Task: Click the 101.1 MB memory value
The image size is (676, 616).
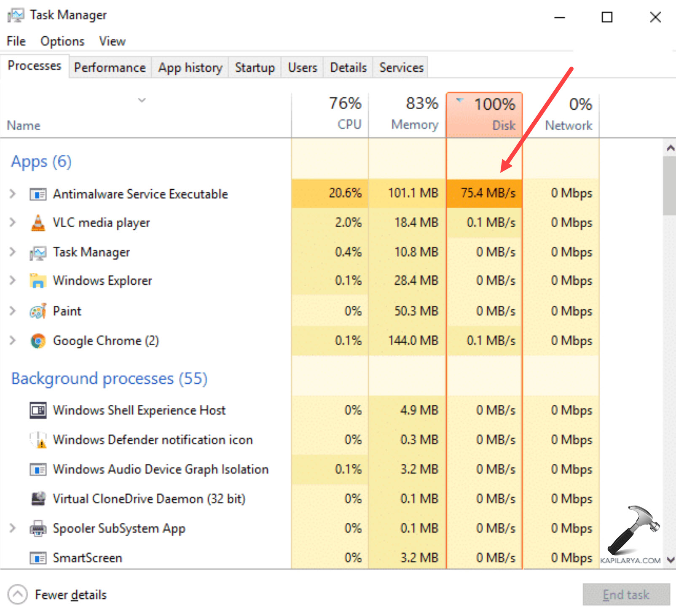Action: [413, 193]
